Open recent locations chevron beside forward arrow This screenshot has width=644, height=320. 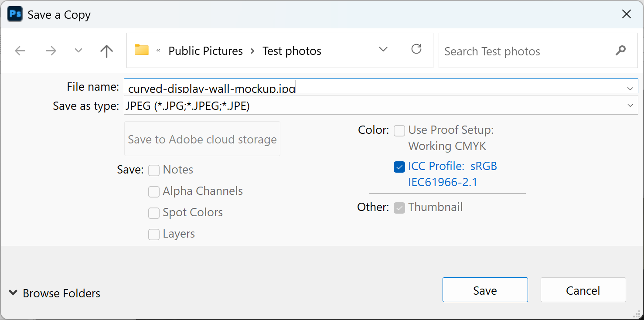pos(78,51)
